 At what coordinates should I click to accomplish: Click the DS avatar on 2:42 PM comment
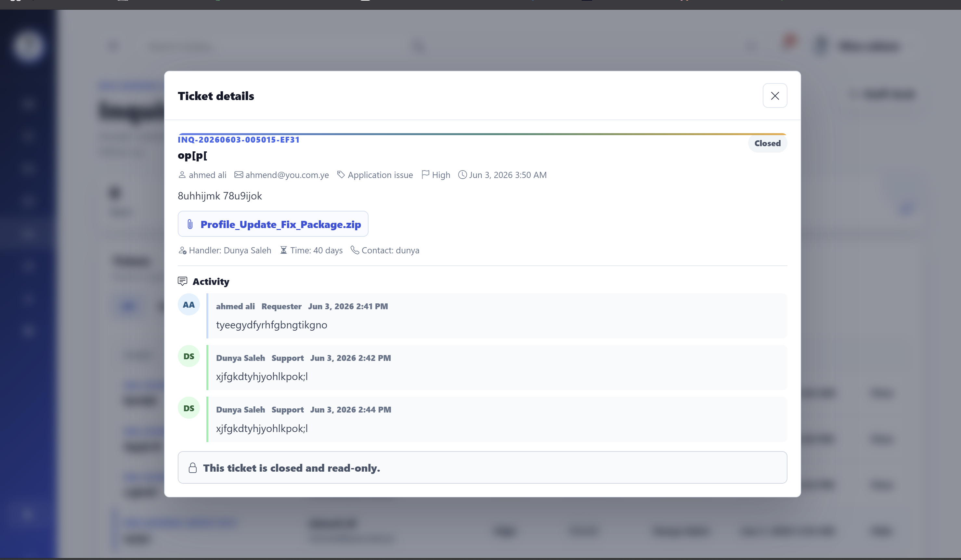[189, 356]
